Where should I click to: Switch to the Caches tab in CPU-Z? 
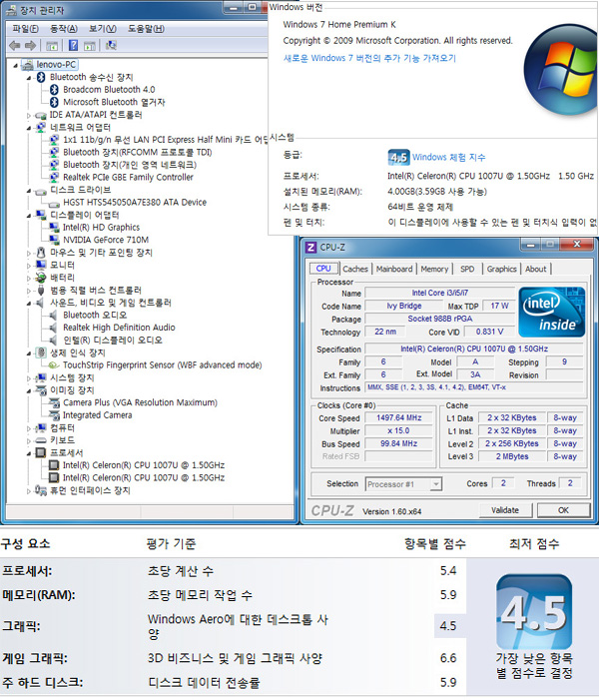[x=355, y=269]
